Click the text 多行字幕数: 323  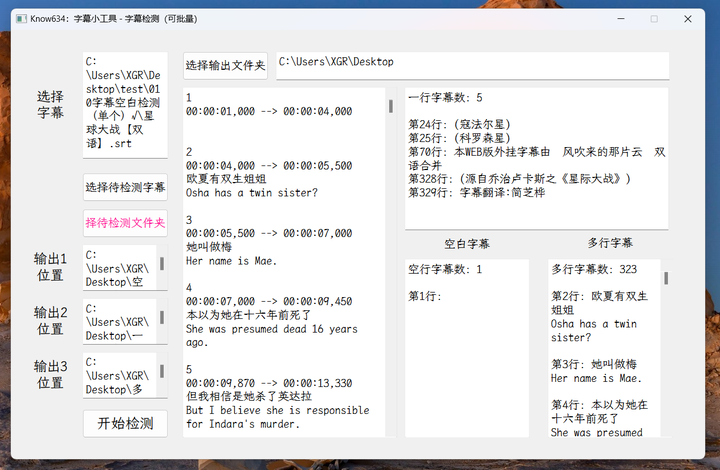click(x=594, y=269)
